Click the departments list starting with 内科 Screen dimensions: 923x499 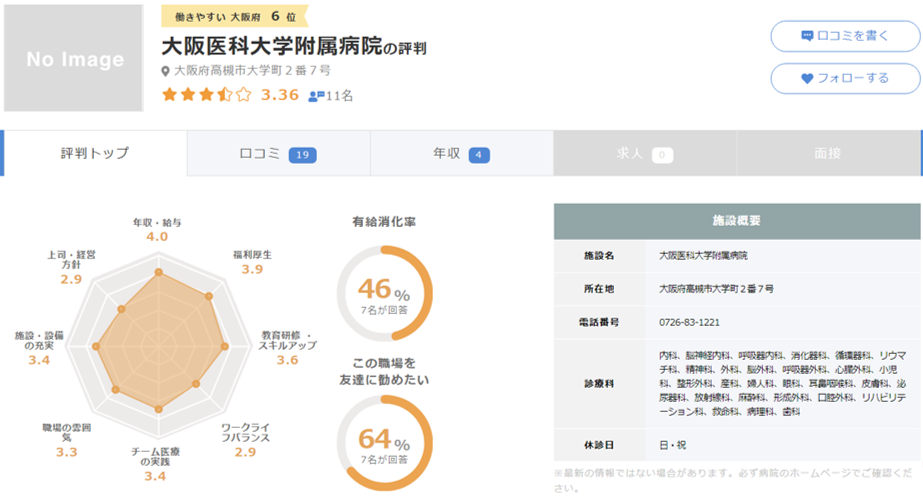[x=782, y=384]
